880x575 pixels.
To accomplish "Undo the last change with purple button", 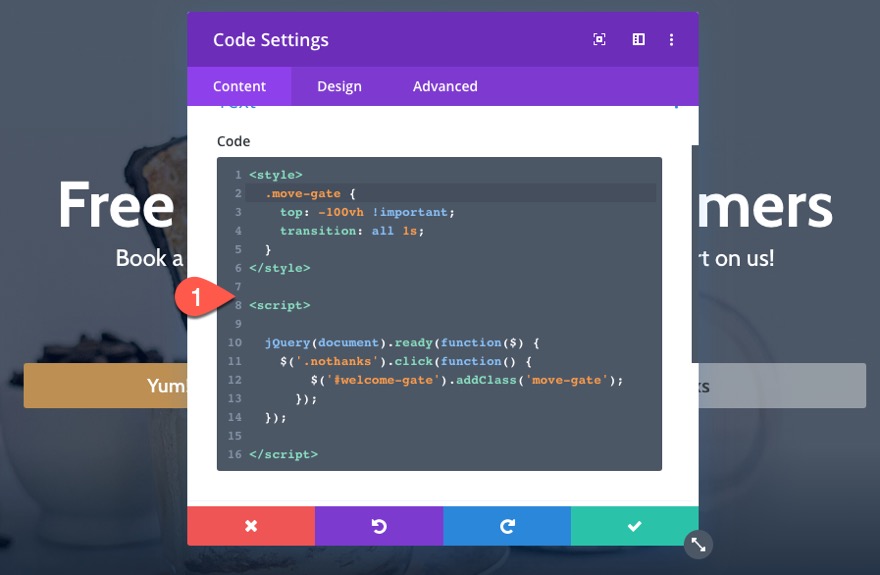I will 379,526.
